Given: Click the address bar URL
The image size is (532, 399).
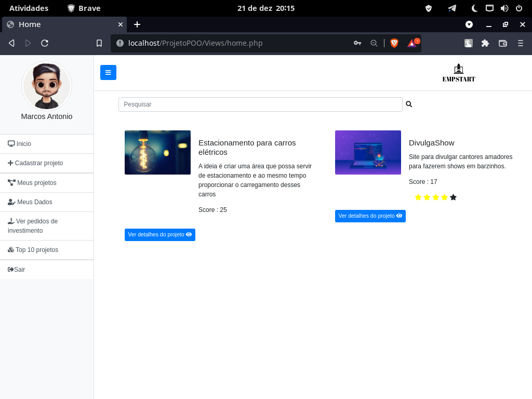Looking at the screenshot, I should [x=195, y=43].
